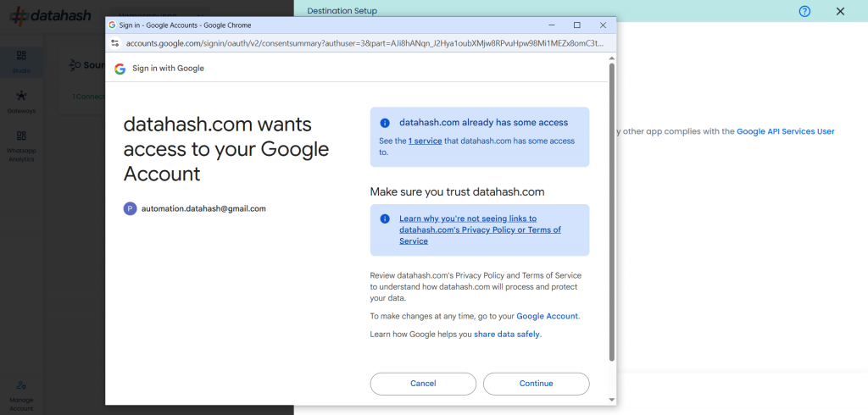Click the help question mark icon
868x415 pixels.
(805, 11)
